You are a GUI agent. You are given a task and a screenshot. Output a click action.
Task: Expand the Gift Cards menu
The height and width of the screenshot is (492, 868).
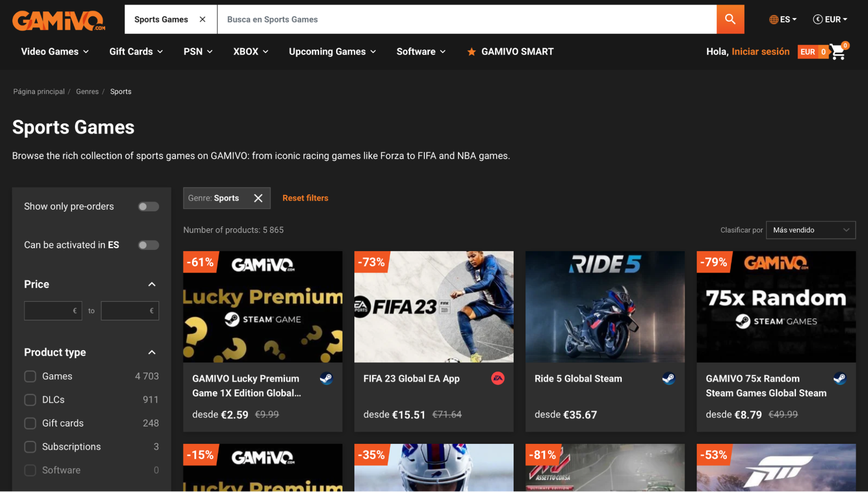[136, 52]
